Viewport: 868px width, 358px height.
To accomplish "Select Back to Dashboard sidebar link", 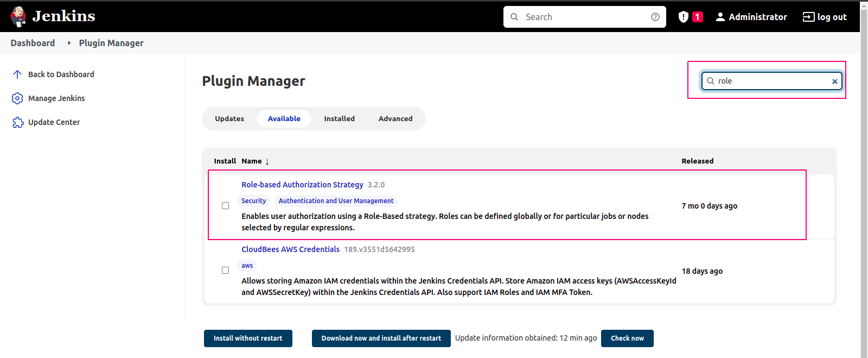I will [x=61, y=74].
